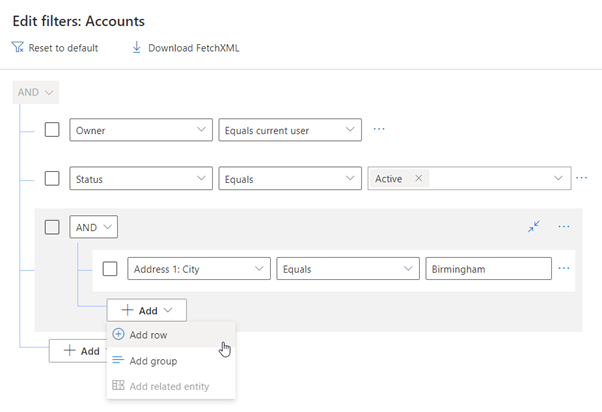
Task: Expand the Equals current user operator dropdown
Action: 289,129
